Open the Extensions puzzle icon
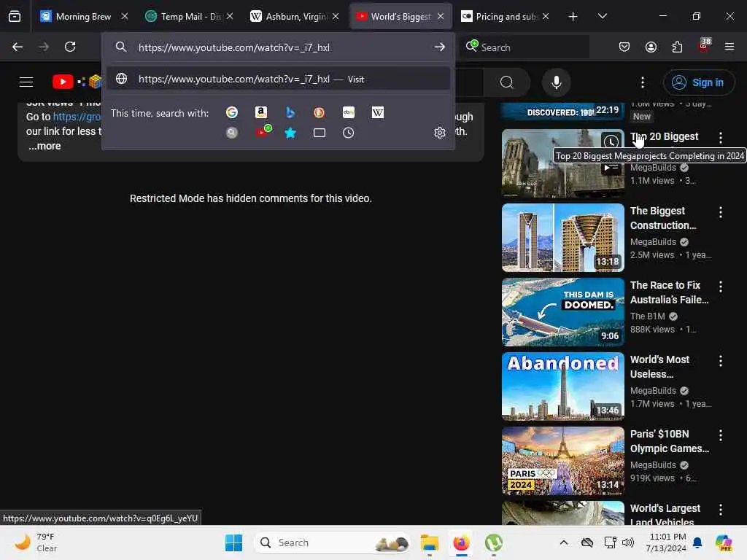Image resolution: width=747 pixels, height=560 pixels. coord(677,47)
